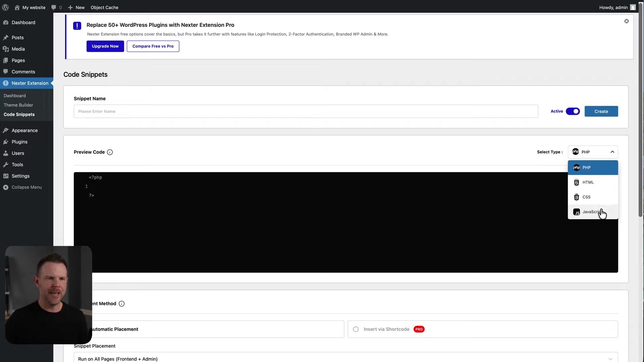Viewport: 644px width, 362px height.
Task: Click the page vertical scrollbar
Action: (x=640, y=111)
